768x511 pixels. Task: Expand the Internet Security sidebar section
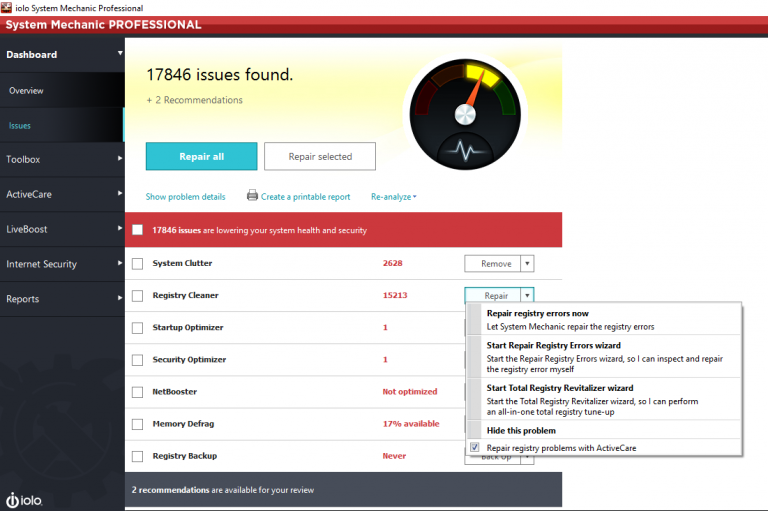pos(62,264)
